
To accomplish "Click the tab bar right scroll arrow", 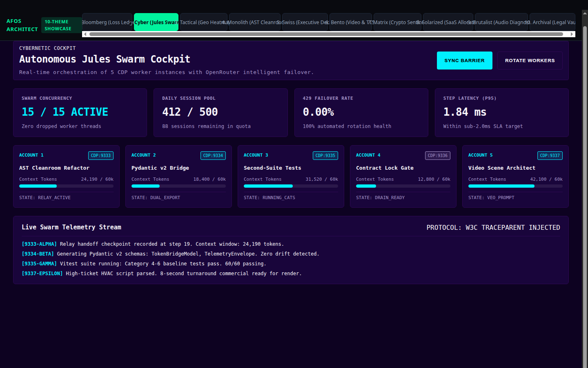I will pyautogui.click(x=572, y=34).
